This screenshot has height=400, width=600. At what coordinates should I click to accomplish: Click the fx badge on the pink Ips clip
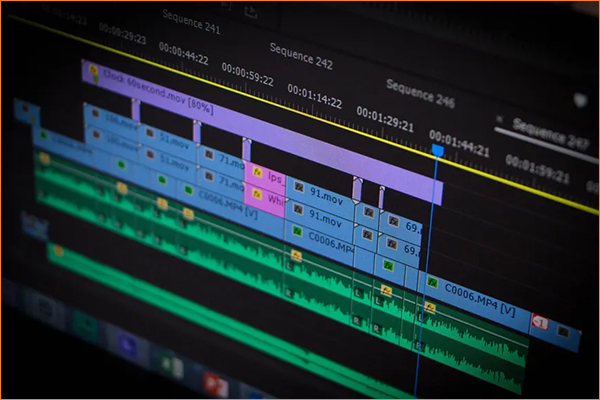tap(257, 173)
